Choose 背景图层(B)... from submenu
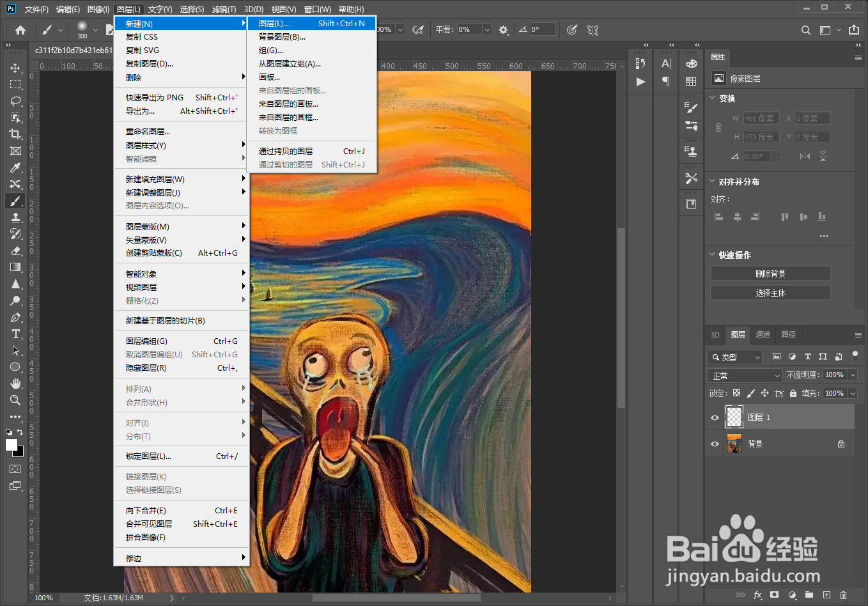 (x=312, y=36)
